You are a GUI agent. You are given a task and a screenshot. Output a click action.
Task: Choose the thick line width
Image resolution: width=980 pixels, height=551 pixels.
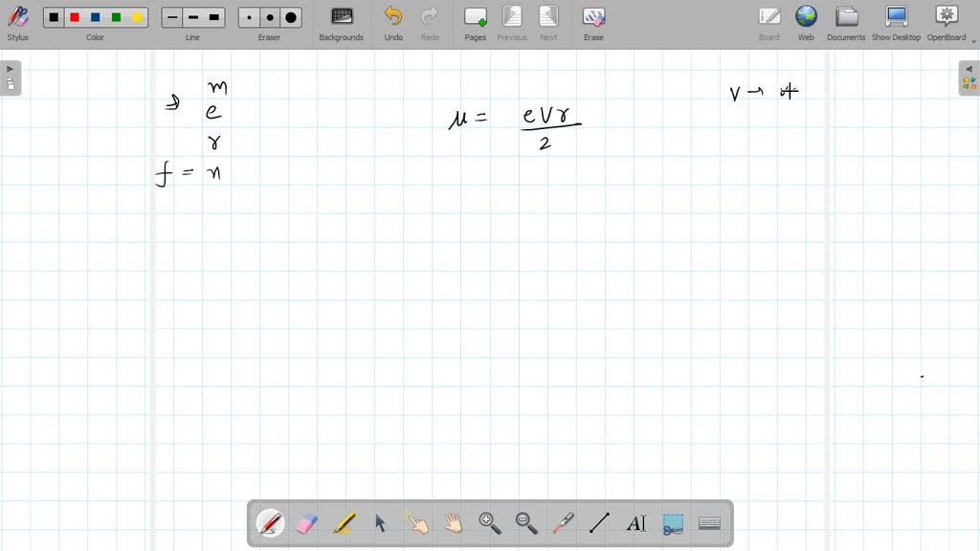(x=213, y=17)
